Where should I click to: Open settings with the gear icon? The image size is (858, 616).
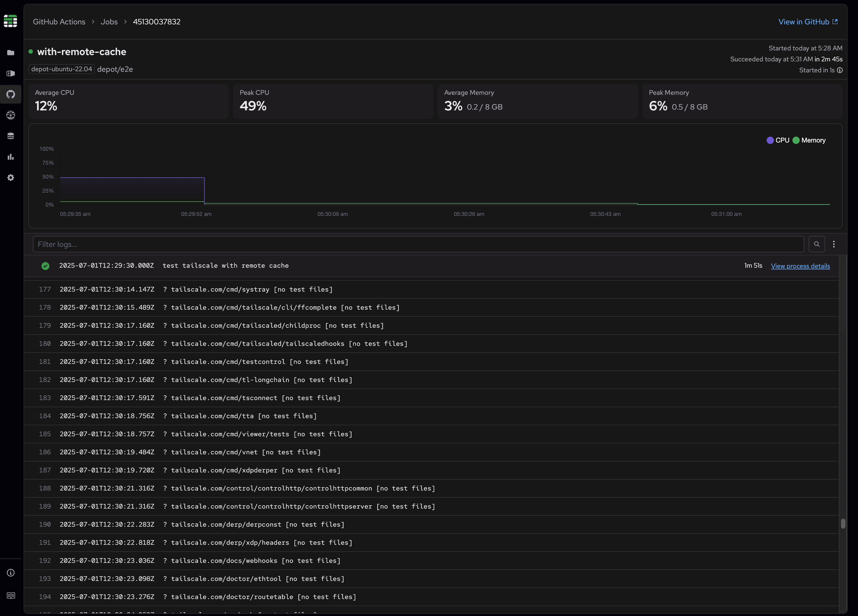(10, 178)
